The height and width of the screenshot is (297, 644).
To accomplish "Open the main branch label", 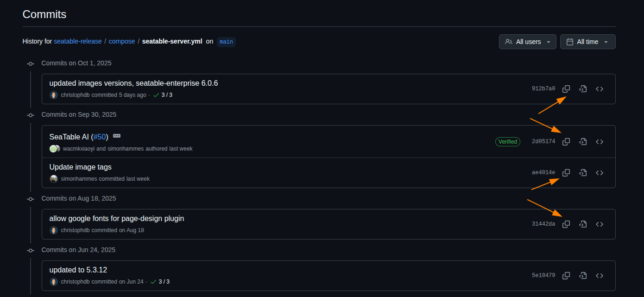I will [x=226, y=42].
